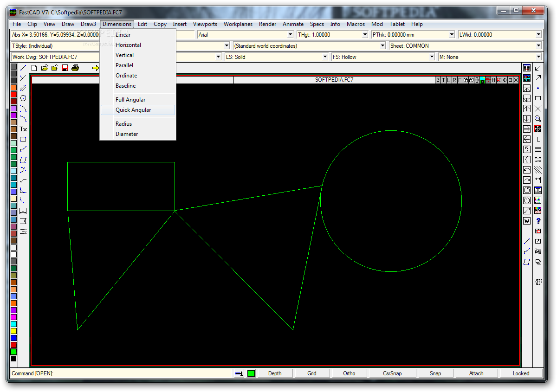Viewport: 557px width, 392px height.
Task: Choose Radius from Dimensions menu
Action: [138, 124]
